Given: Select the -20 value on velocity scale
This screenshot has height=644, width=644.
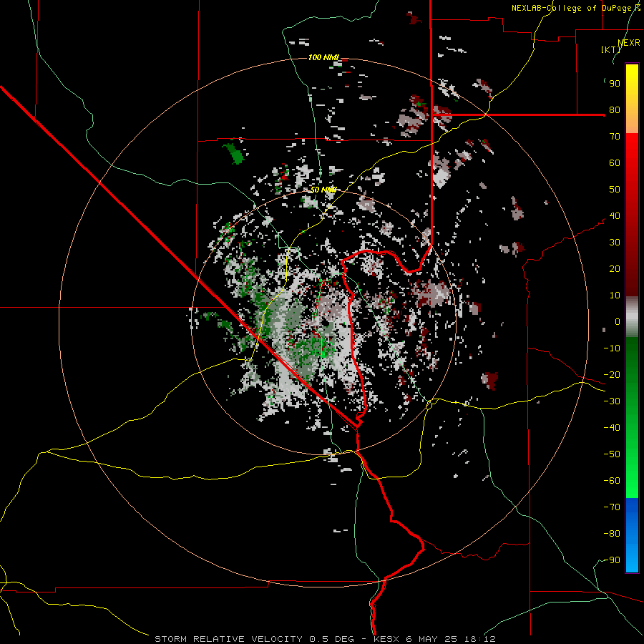Looking at the screenshot, I should click(612, 375).
